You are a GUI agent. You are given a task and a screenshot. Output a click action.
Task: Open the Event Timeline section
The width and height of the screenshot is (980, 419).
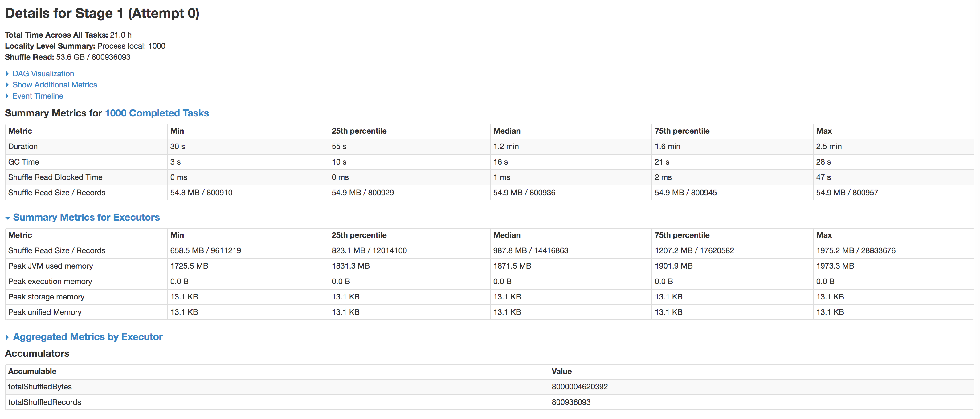pos(38,96)
